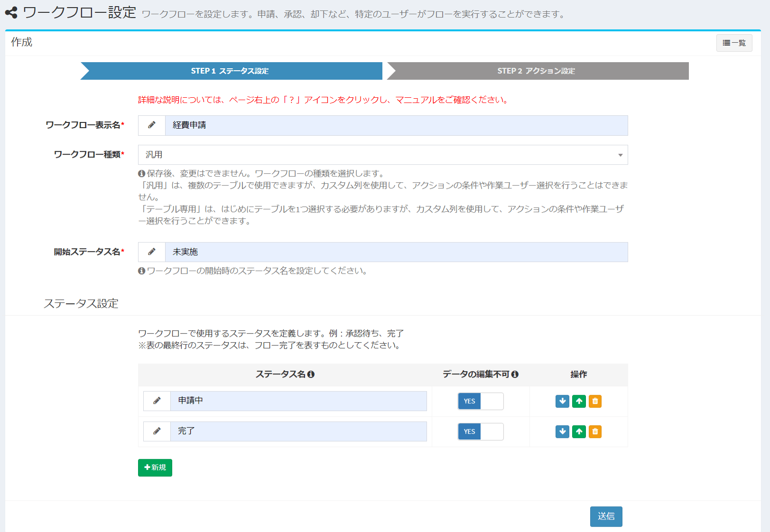Click move-down arrow for 申請中 row
This screenshot has width=770, height=532.
[562, 401]
